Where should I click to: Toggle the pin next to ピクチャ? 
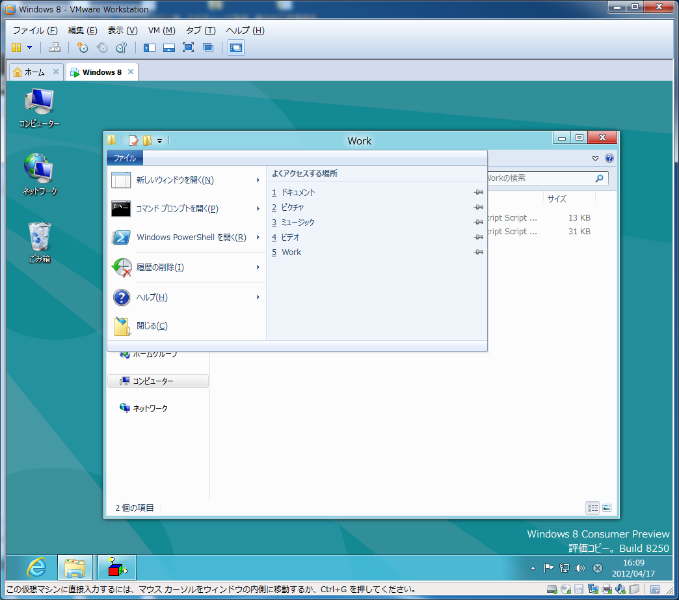(x=478, y=207)
